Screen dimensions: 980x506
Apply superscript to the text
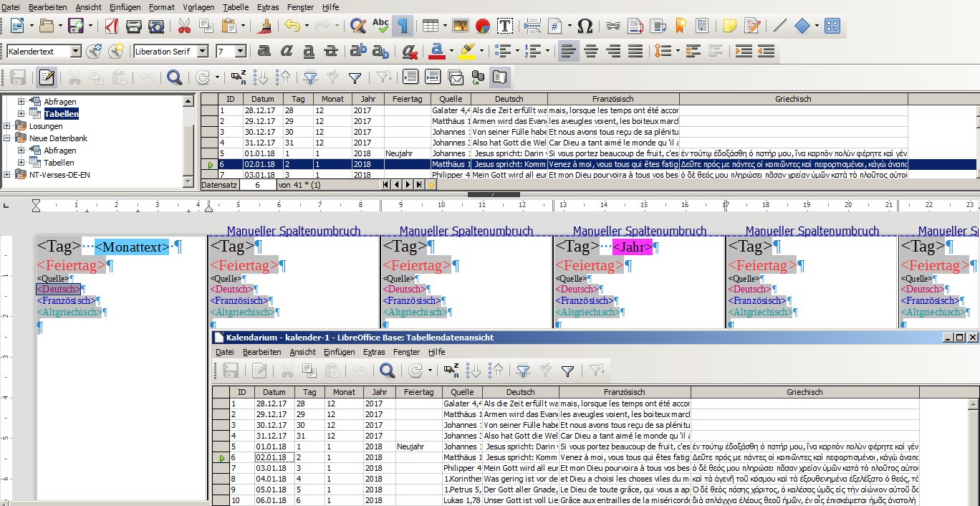[x=358, y=52]
